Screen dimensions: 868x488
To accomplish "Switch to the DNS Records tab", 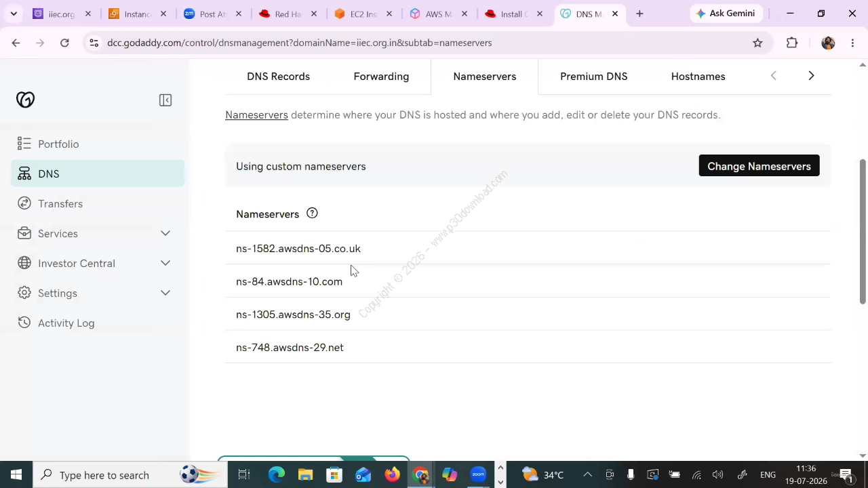I will [278, 77].
